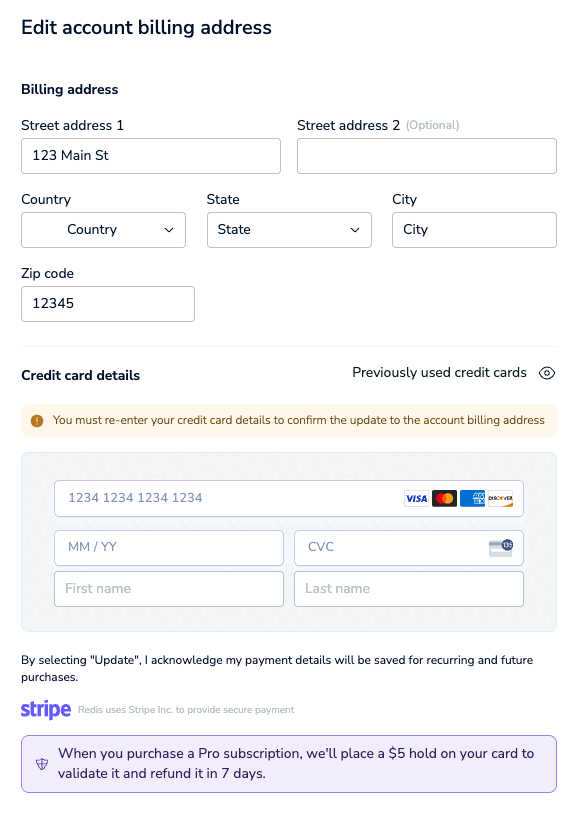Click the Stripe logo

(46, 709)
